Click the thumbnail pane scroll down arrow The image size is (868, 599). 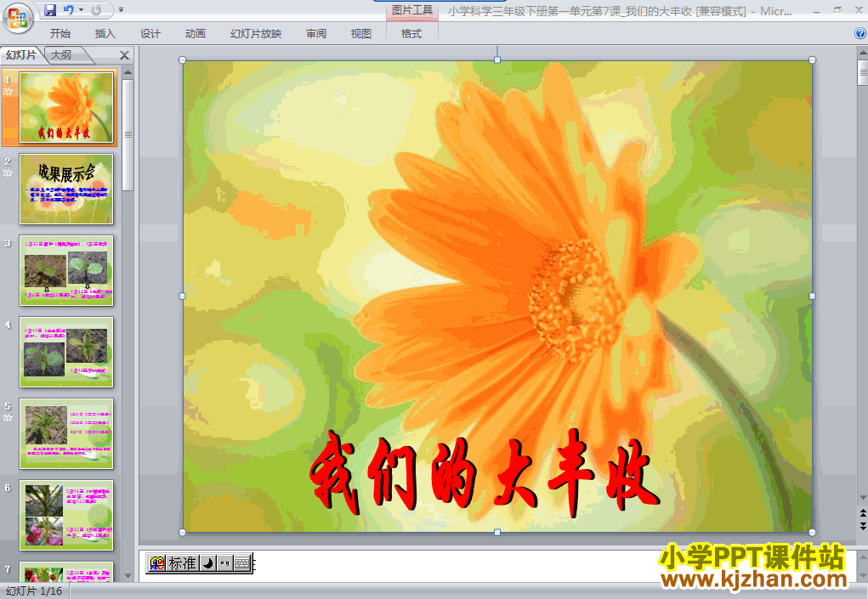(x=128, y=576)
